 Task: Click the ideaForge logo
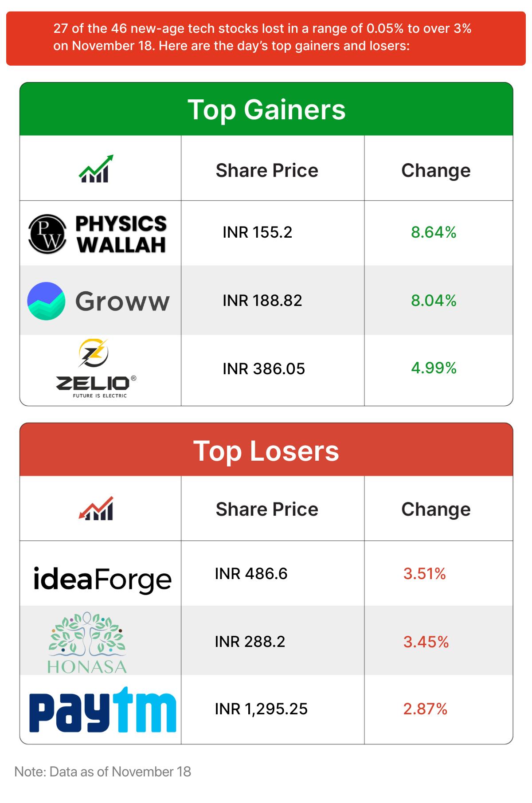coord(102,579)
